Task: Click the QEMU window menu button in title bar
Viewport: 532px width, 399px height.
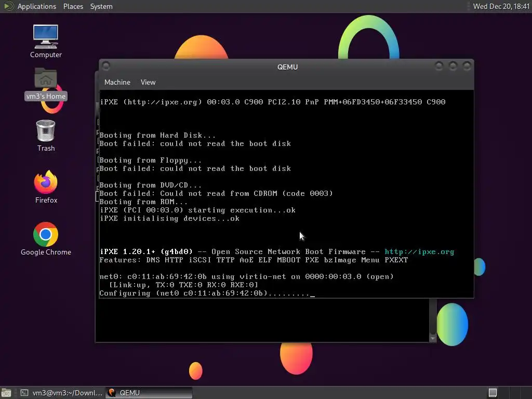Action: tap(106, 66)
